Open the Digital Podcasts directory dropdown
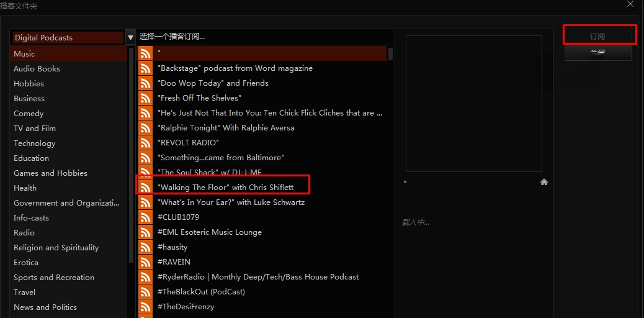The width and height of the screenshot is (644, 318). 68,37
